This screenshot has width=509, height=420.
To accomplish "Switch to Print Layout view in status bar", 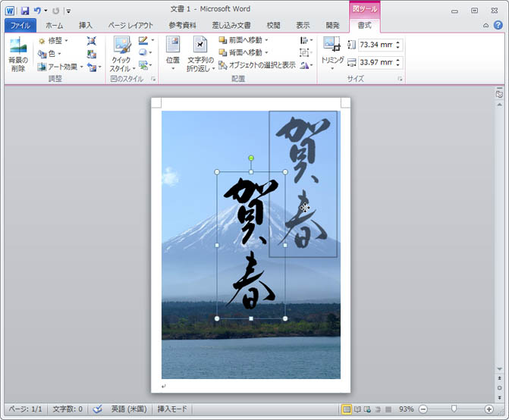I will point(347,409).
